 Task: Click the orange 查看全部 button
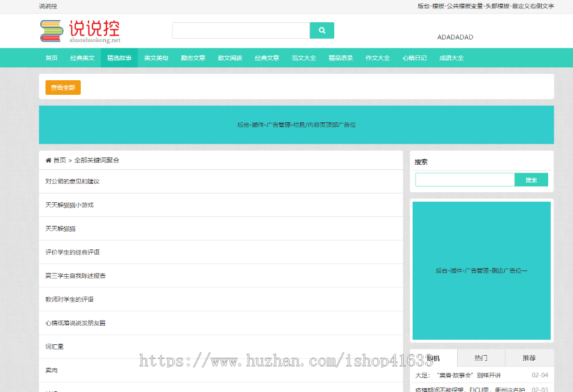pos(63,87)
